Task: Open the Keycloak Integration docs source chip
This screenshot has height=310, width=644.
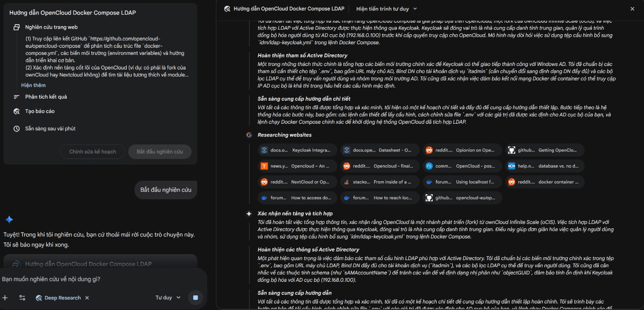Action: pyautogui.click(x=297, y=150)
